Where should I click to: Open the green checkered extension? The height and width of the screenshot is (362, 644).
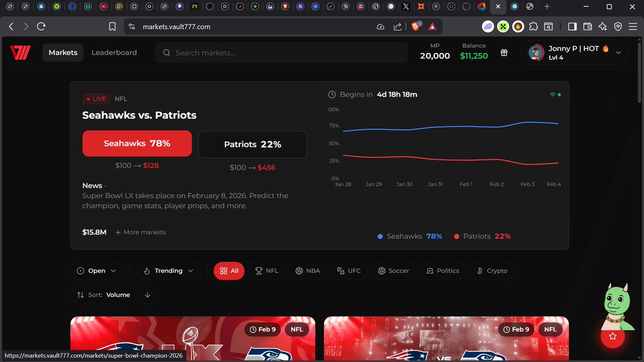click(x=503, y=26)
